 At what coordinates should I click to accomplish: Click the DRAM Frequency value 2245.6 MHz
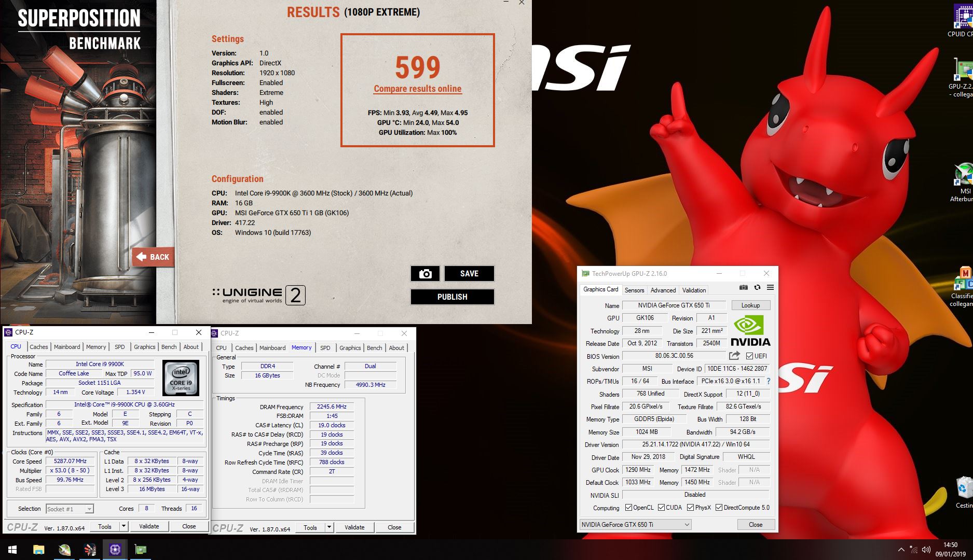click(x=332, y=407)
